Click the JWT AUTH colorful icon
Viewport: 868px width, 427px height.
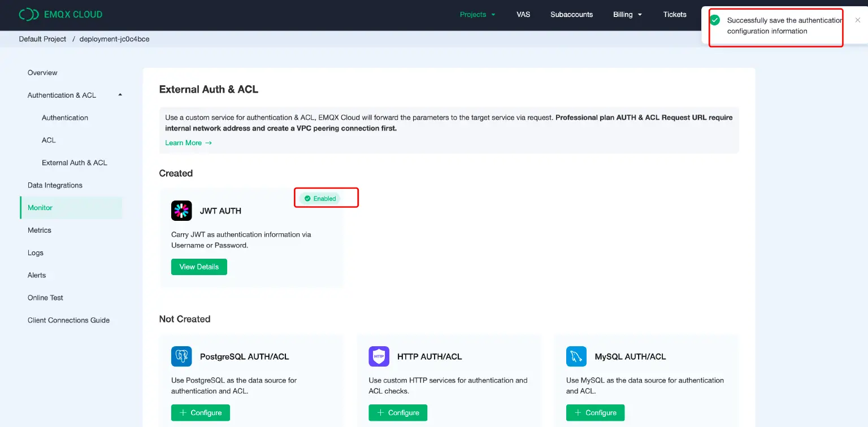pyautogui.click(x=181, y=211)
